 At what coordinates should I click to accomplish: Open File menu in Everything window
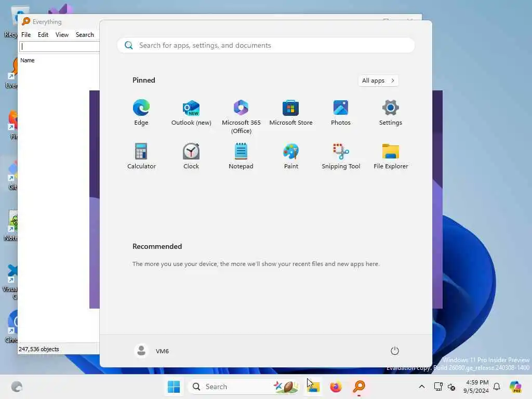26,35
